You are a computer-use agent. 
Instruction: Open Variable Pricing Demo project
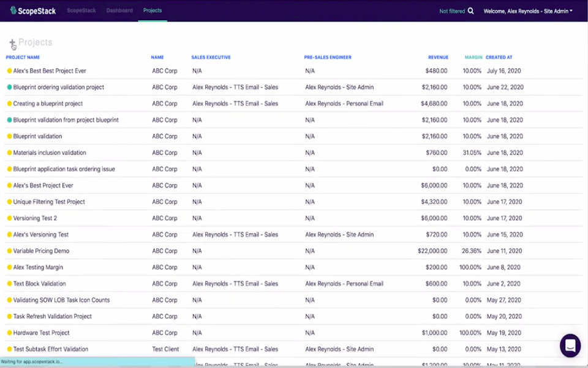[x=41, y=251]
